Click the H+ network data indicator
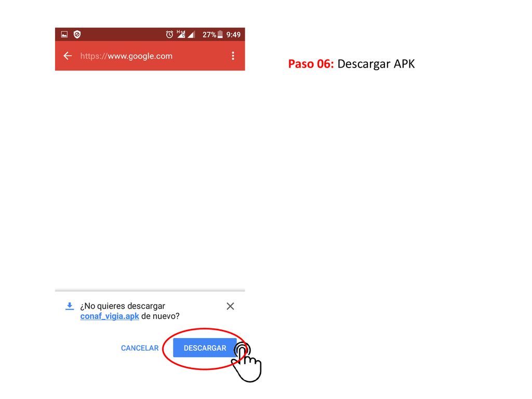 click(x=181, y=34)
